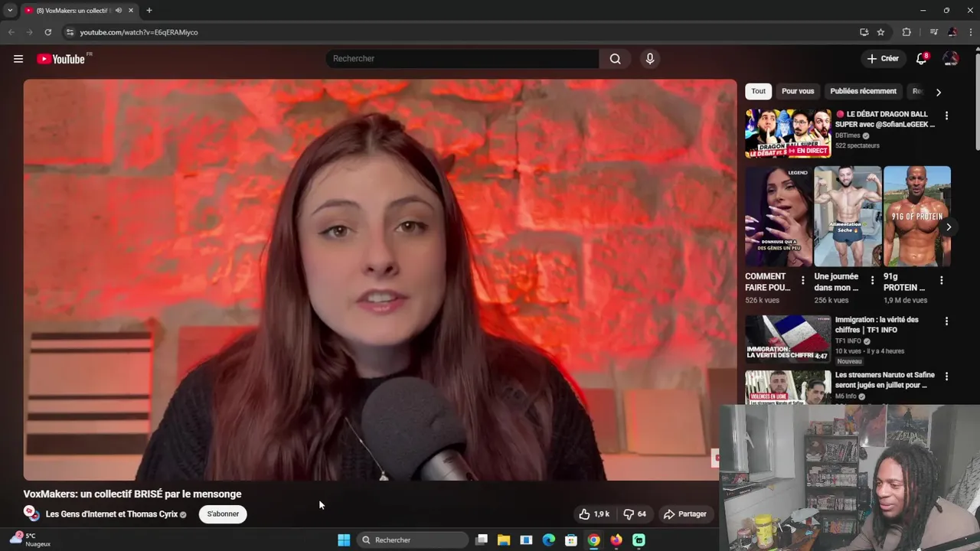Open Chrome extensions puzzle icon
Image resolution: width=980 pixels, height=551 pixels.
[x=906, y=32]
